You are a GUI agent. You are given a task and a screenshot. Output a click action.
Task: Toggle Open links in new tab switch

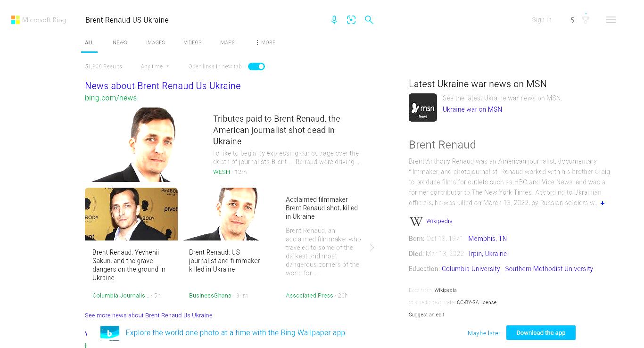point(256,66)
